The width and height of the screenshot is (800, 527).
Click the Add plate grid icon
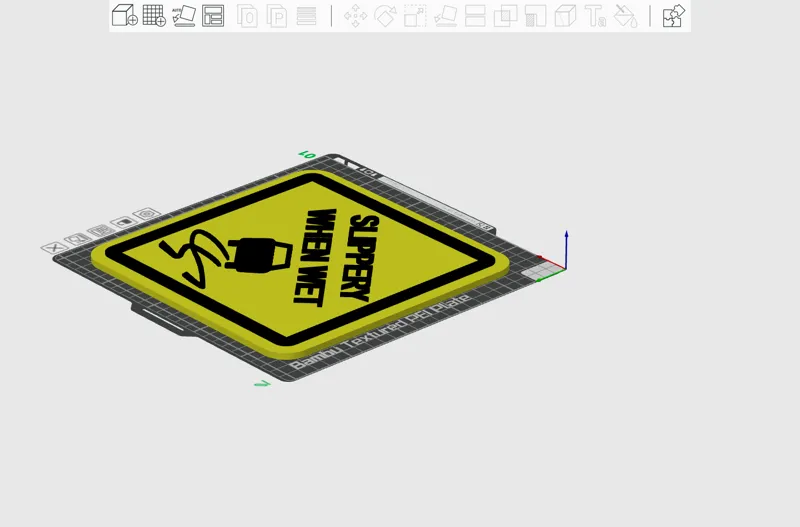(154, 15)
